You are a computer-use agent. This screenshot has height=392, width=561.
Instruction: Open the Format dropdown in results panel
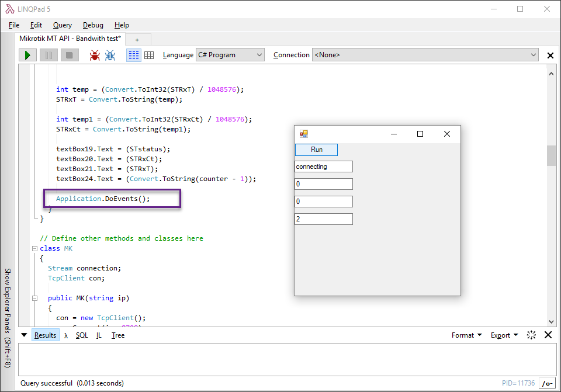coord(466,335)
